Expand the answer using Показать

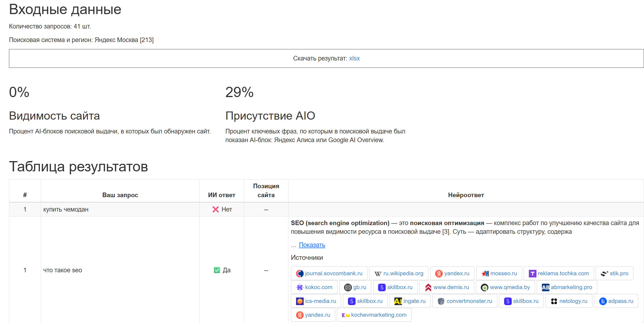[x=312, y=245]
